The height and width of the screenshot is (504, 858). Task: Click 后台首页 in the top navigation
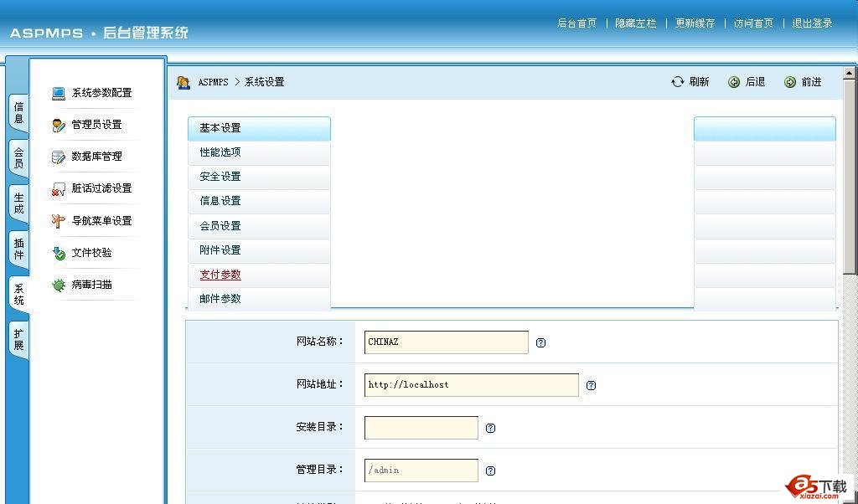(x=576, y=23)
